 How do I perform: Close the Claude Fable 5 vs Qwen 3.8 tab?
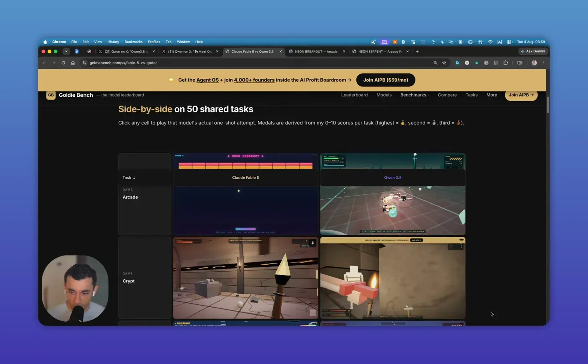click(280, 51)
